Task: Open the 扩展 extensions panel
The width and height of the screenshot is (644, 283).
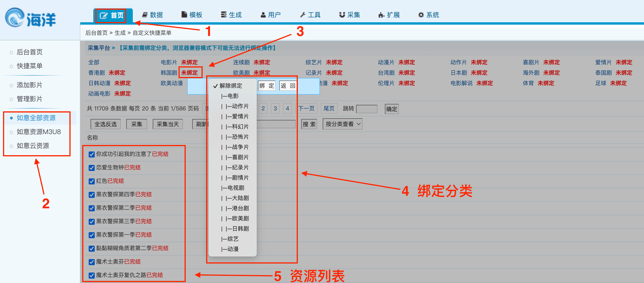Action: point(389,15)
